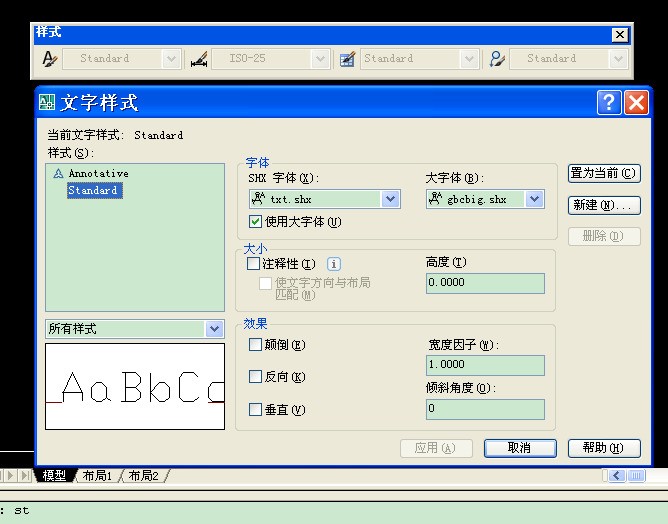Enable the 注释性 checkbox
Screen dimensions: 668x524
pos(253,264)
